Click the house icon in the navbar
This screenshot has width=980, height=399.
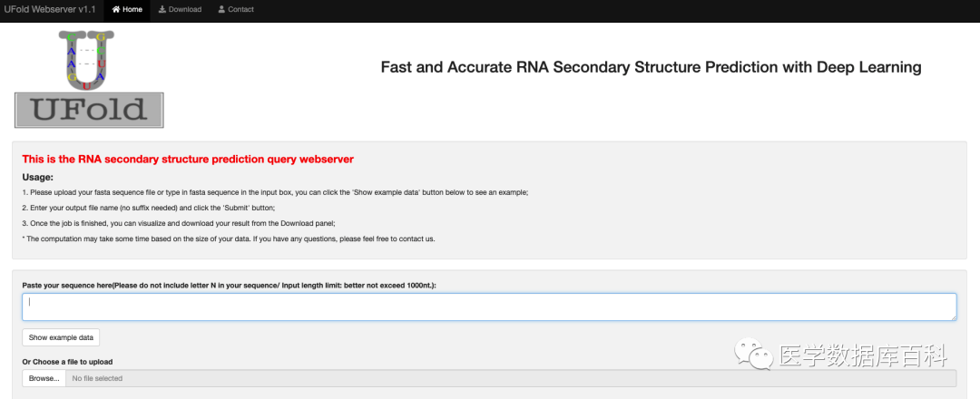[x=116, y=10]
